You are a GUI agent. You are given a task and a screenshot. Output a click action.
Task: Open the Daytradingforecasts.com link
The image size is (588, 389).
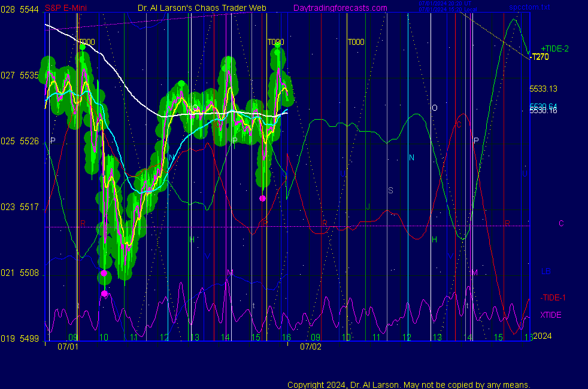pyautogui.click(x=340, y=8)
